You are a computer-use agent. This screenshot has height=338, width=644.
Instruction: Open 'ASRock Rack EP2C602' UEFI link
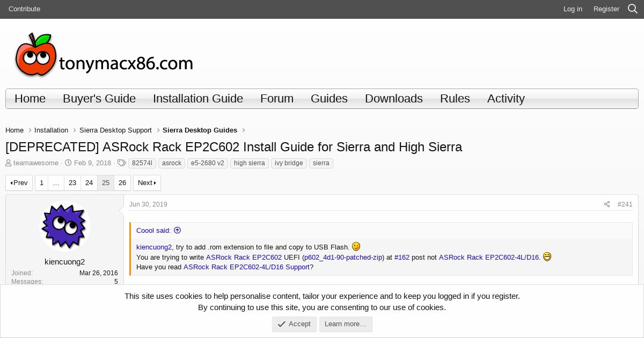(244, 258)
